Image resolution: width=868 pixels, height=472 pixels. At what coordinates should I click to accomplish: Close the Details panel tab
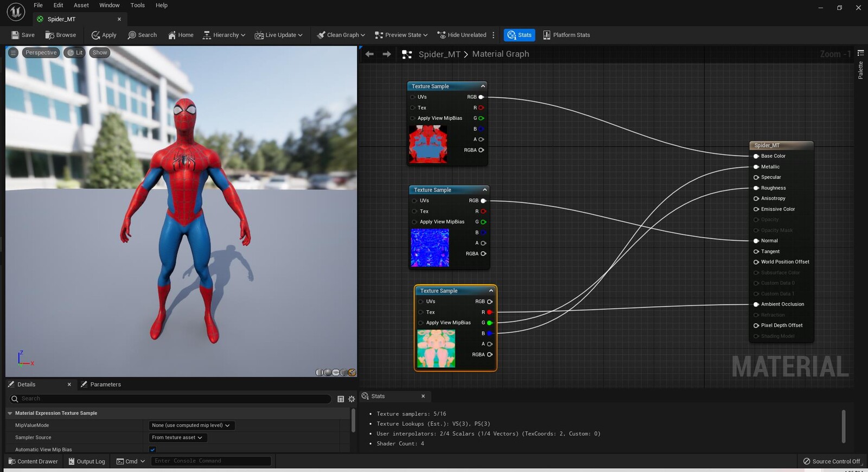pos(69,384)
